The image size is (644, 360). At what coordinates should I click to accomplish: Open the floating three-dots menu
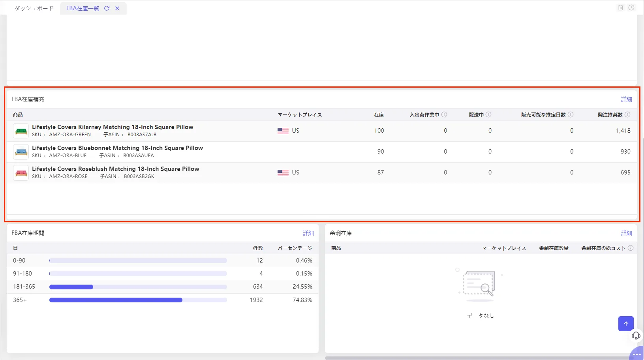pyautogui.click(x=637, y=354)
